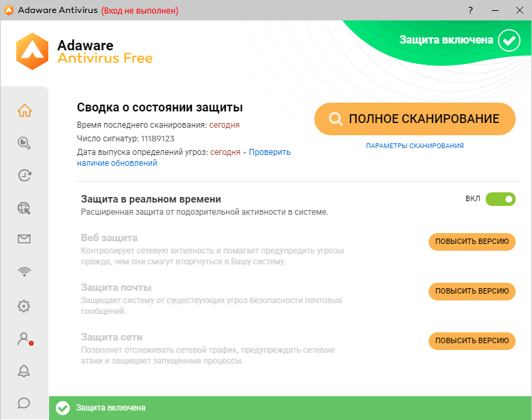This screenshot has width=532, height=420.
Task: Open the Settings gear icon
Action: tap(24, 306)
